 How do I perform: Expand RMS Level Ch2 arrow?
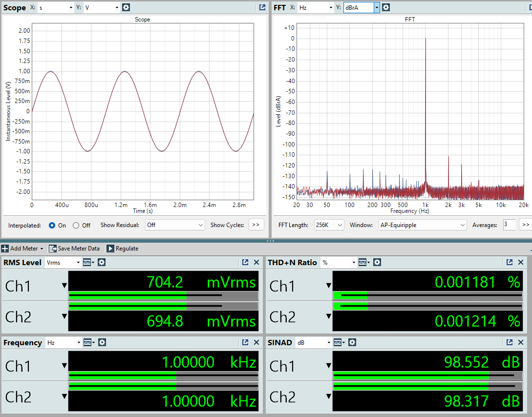64,316
